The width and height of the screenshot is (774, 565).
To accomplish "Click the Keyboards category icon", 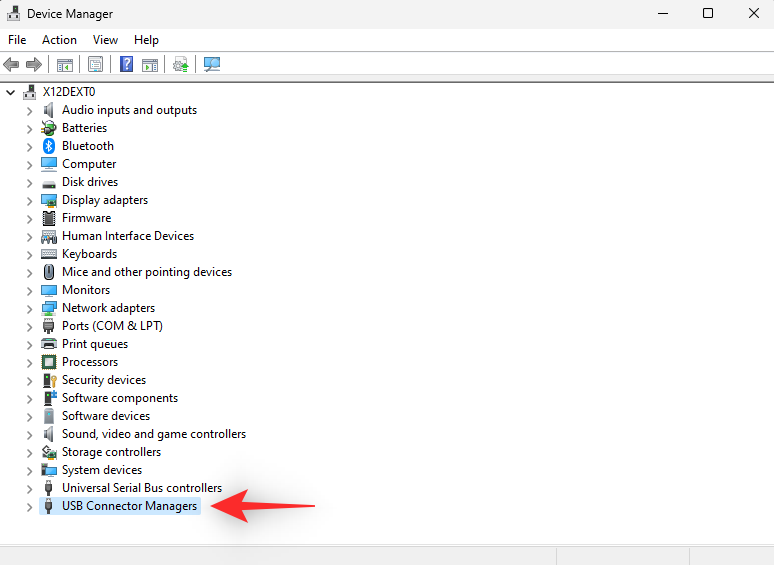I will 48,254.
